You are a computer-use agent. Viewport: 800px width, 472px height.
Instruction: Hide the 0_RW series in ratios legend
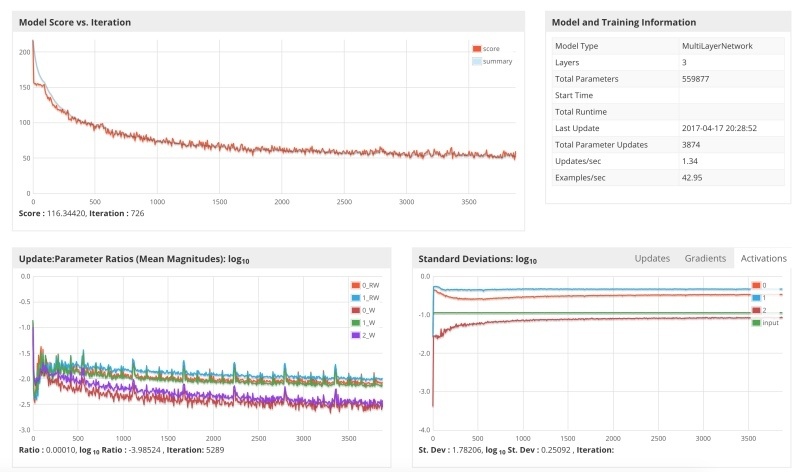pos(365,285)
